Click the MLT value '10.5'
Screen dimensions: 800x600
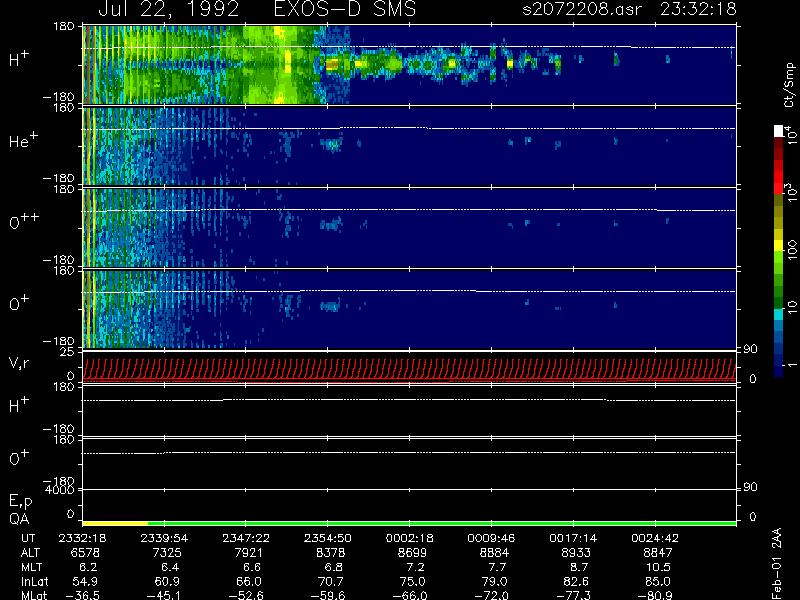(658, 567)
